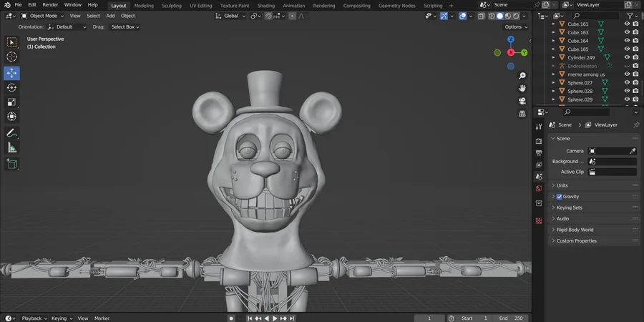644x322 pixels.
Task: Toggle X-ray display in viewport header
Action: (481, 16)
